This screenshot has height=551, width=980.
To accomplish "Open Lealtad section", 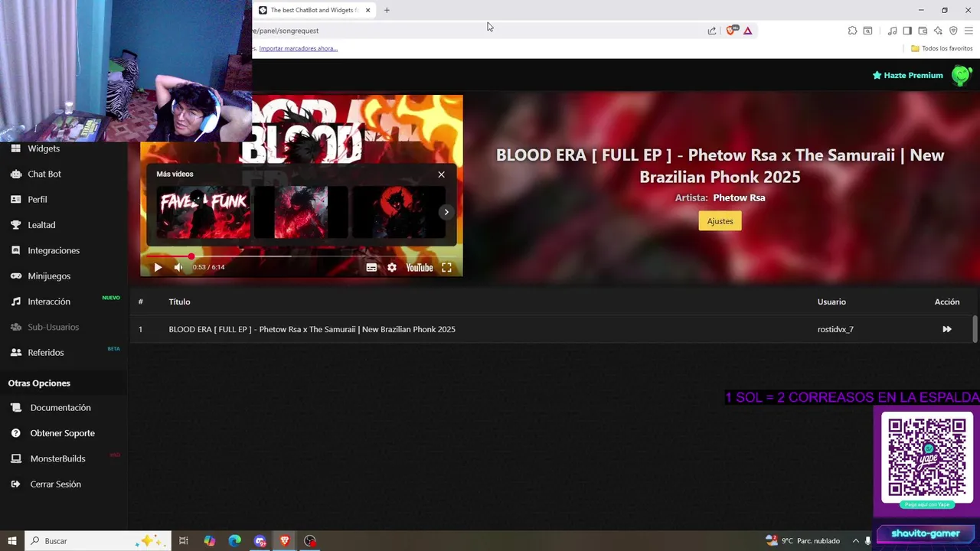I will pos(41,225).
